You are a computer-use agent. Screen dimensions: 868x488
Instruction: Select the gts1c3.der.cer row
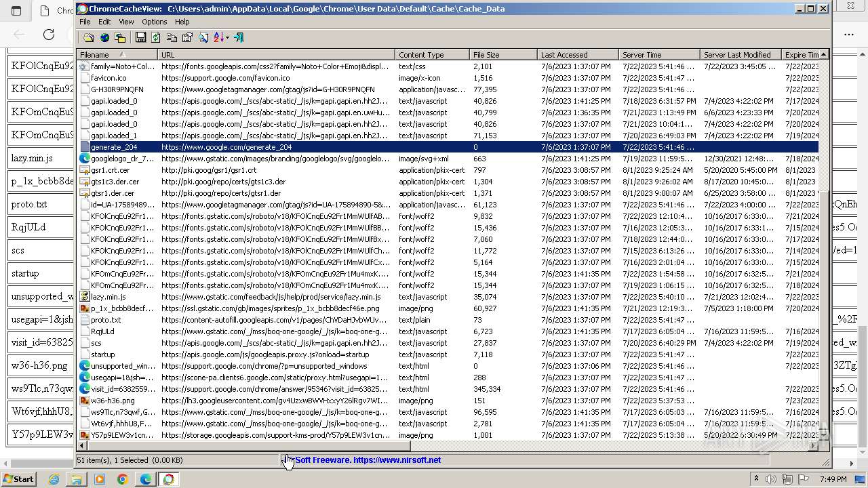448,182
